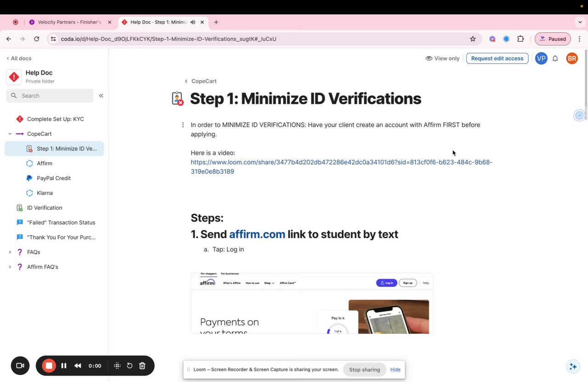Click Request edit access button
588x382 pixels.
(x=497, y=58)
